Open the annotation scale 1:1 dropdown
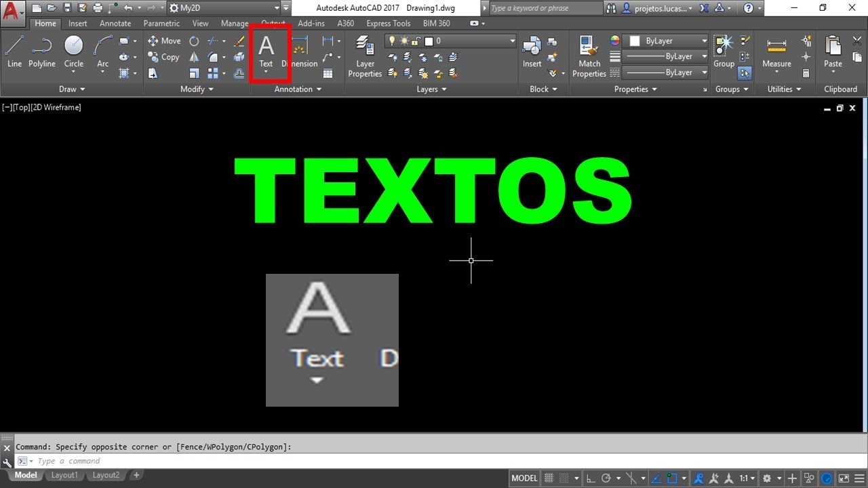 pyautogui.click(x=747, y=478)
